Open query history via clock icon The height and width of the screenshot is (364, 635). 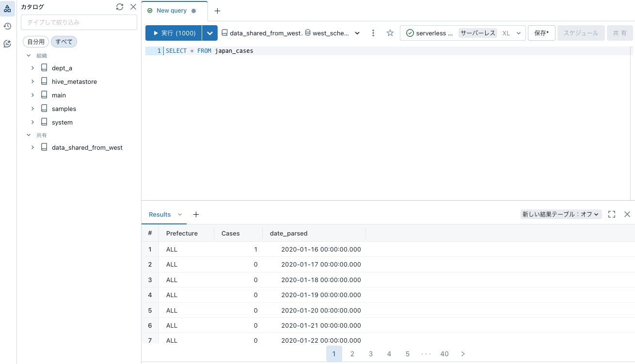(x=7, y=26)
